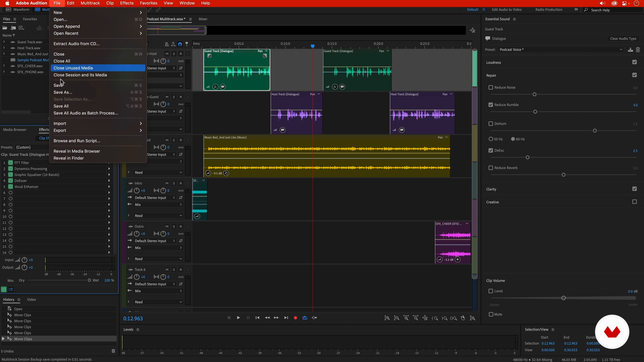644x362 pixels.
Task: Choose Close Unused Media menu item
Action: tap(98, 68)
